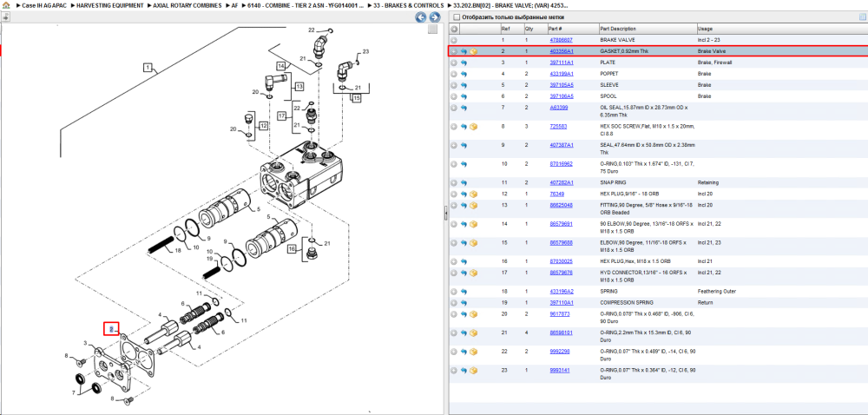This screenshot has width=868, height=415.
Task: Click the list options icon at far right
Action: (862, 17)
